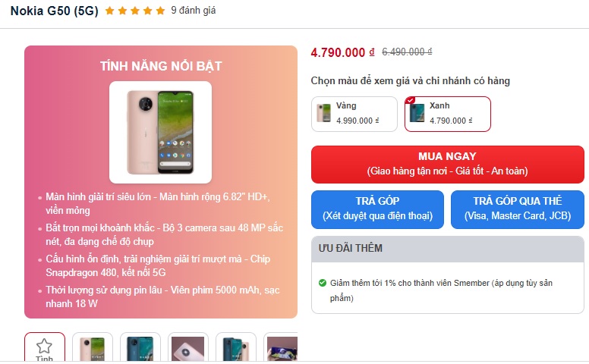The image size is (589, 364).
Task: View the blue phone front-and-back thumbnail
Action: [140, 348]
